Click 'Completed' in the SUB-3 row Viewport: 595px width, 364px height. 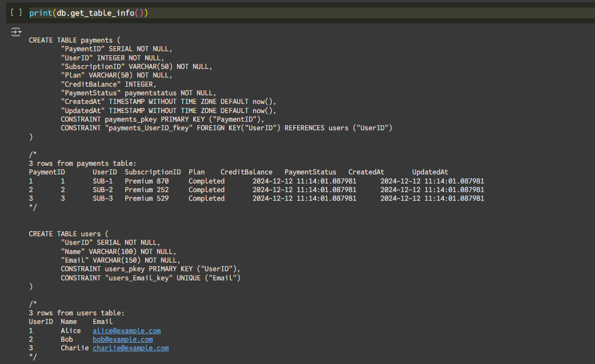[207, 199]
